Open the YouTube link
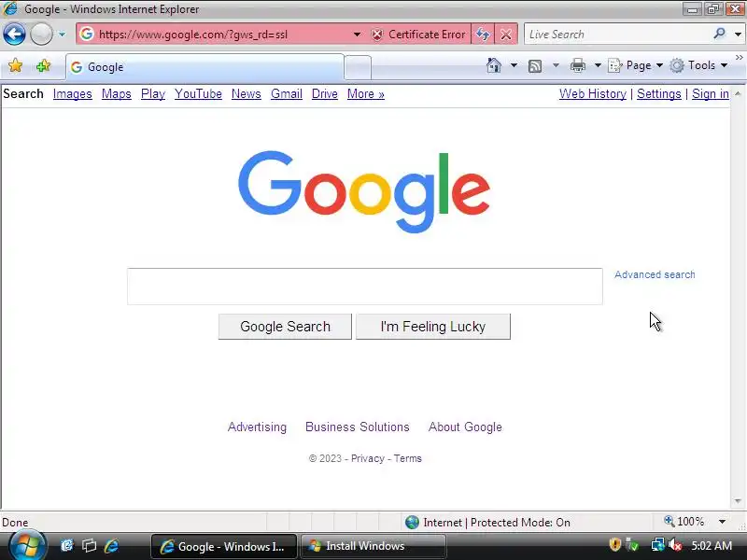Image resolution: width=747 pixels, height=560 pixels. (198, 94)
